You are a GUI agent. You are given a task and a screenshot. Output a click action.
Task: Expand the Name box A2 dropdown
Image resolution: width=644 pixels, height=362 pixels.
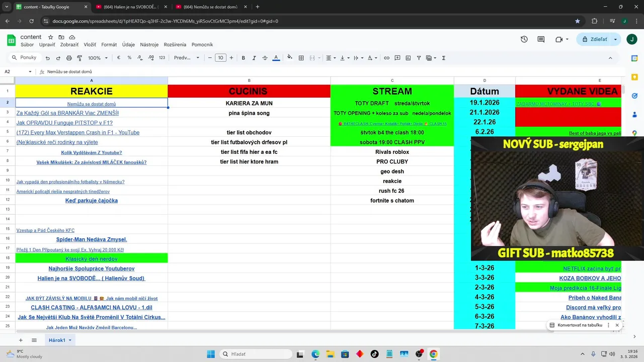coord(30,72)
